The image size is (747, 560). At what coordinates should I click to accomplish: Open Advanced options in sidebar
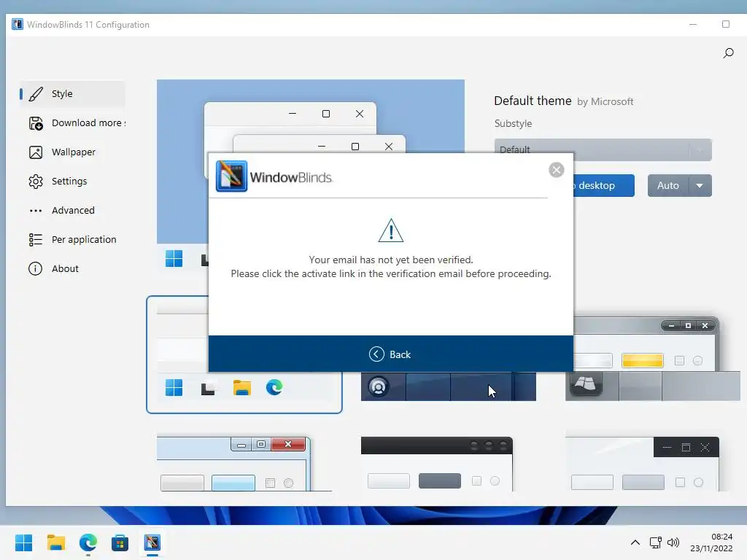72,210
